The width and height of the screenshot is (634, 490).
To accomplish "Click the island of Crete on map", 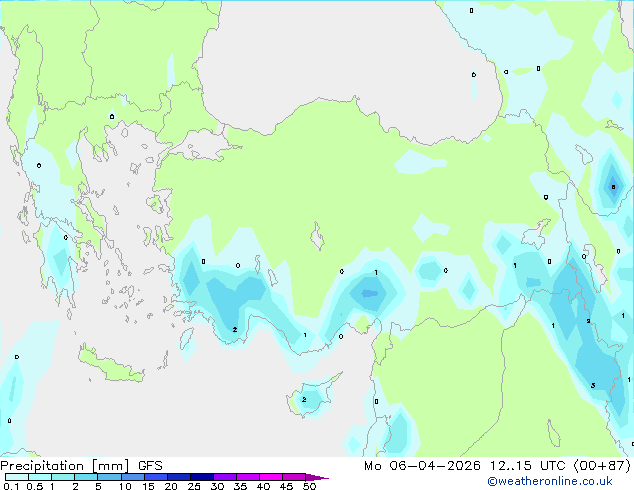I will (111, 365).
